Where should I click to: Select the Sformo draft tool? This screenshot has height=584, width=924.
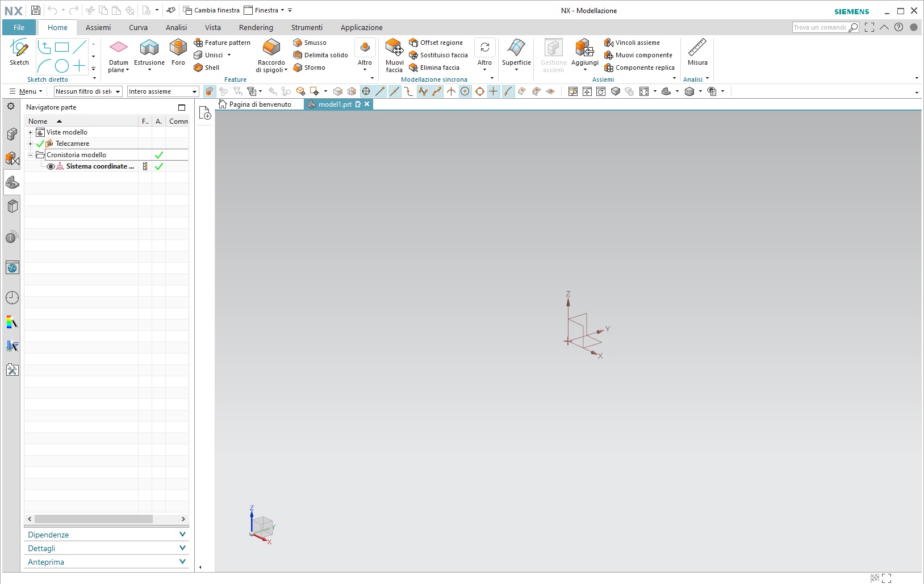(x=310, y=68)
